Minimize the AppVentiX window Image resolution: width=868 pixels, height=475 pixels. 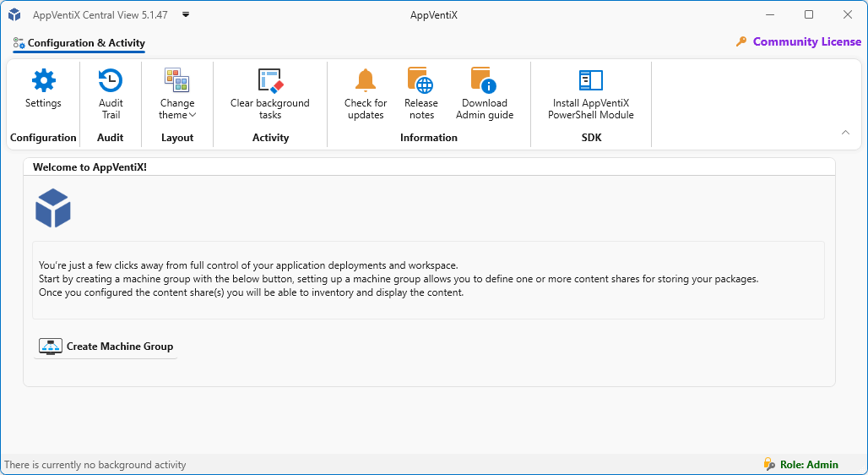coord(770,14)
